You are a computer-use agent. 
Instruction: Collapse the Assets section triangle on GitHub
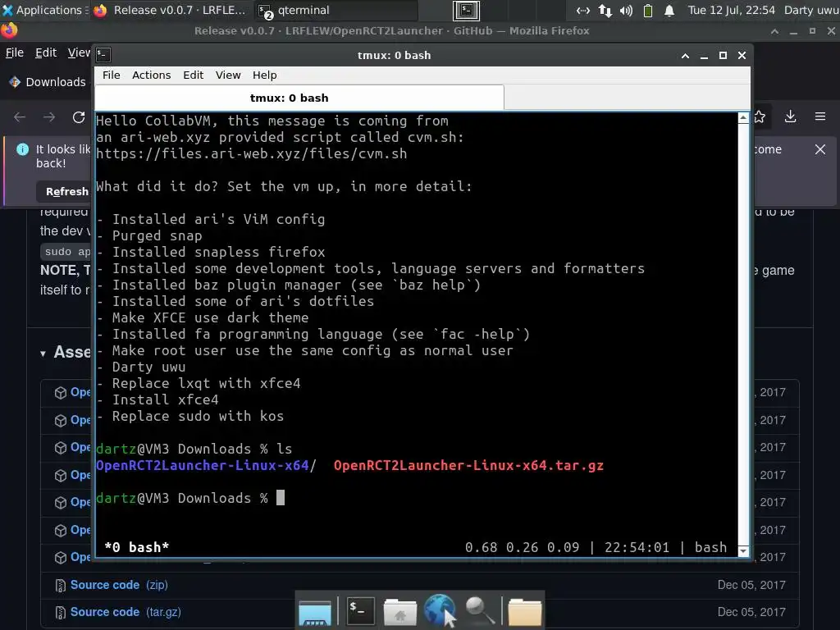43,354
